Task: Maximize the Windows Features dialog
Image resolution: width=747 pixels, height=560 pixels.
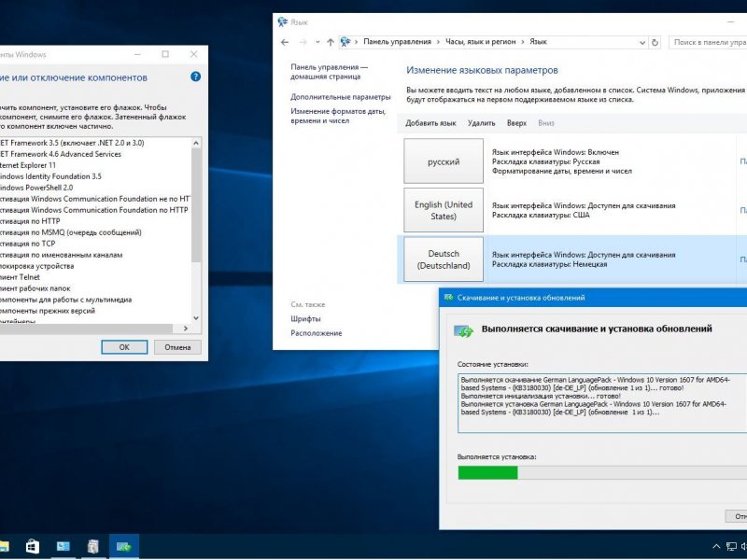Action: pyautogui.click(x=165, y=54)
